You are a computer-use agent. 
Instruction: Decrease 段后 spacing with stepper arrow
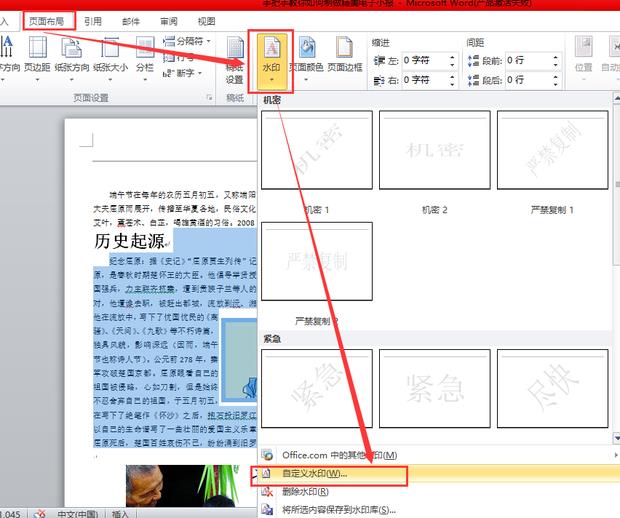[556, 83]
